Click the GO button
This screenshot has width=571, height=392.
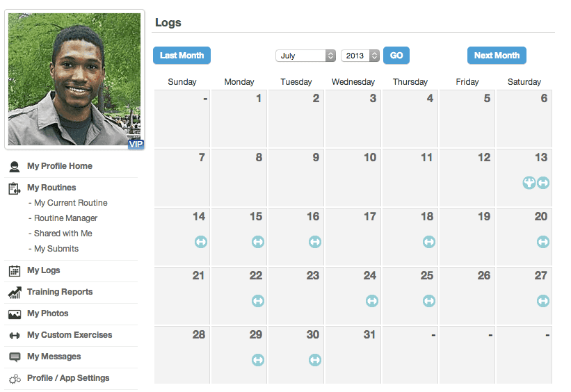point(396,56)
